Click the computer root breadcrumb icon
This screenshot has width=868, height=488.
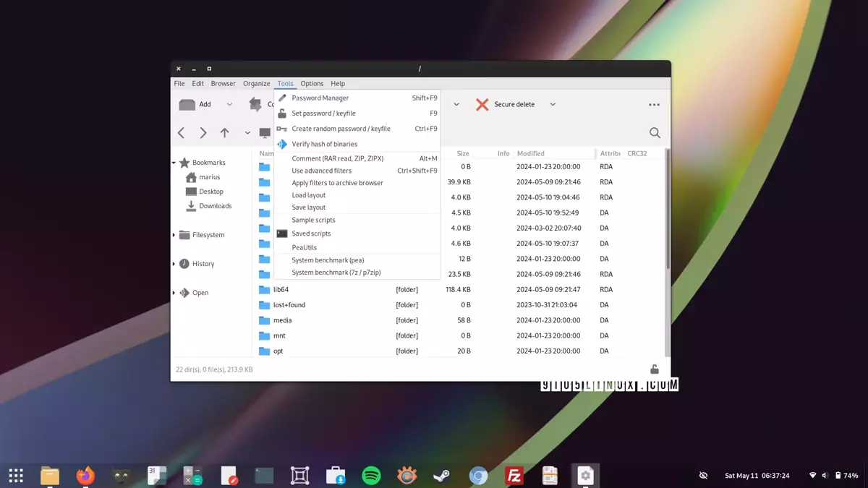(x=265, y=133)
